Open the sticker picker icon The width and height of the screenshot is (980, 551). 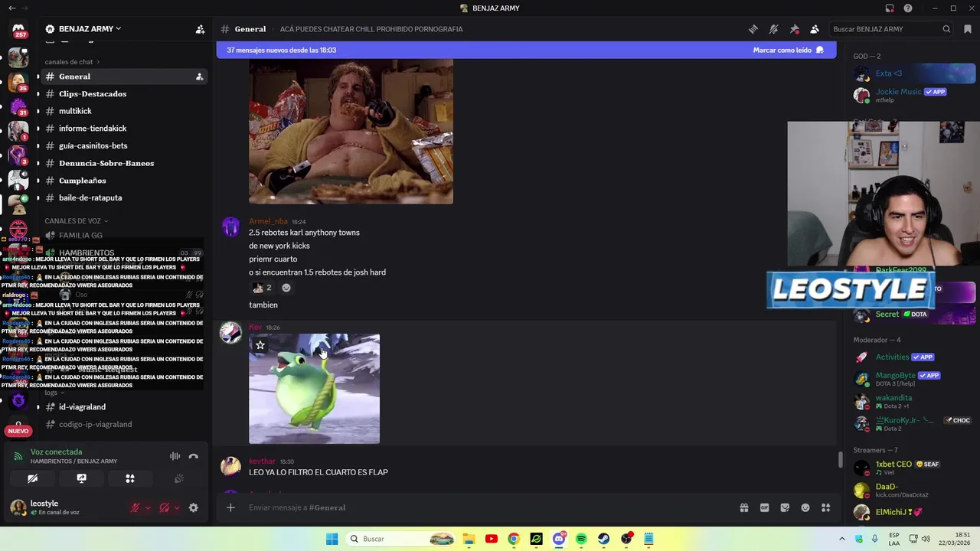tap(785, 507)
